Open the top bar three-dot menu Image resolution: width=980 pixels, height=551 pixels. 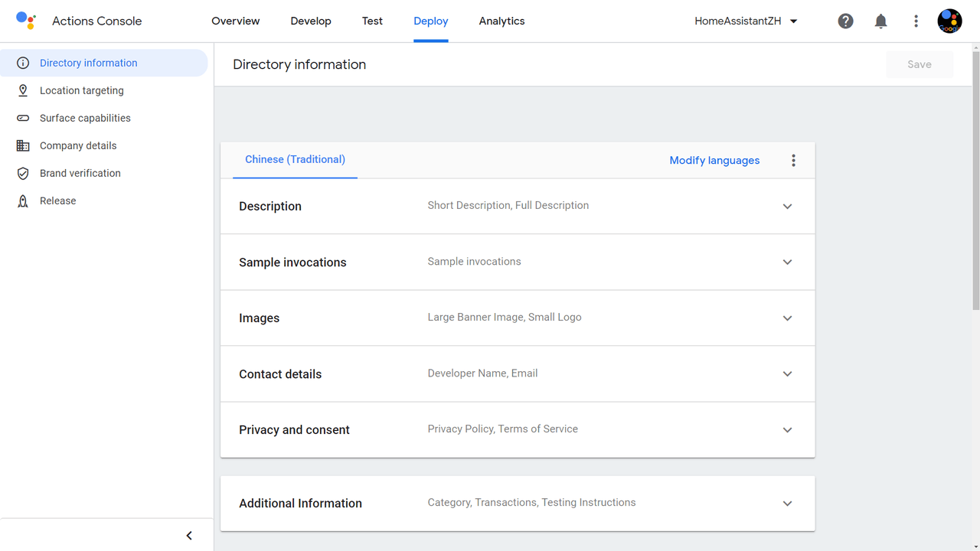pyautogui.click(x=916, y=21)
